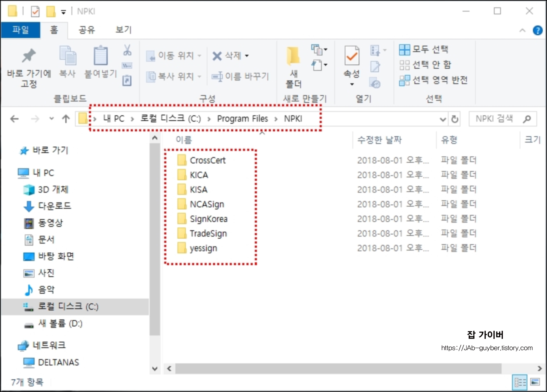Click navigation pane scrollbar down arrow
Screen dimensions: 547x392
click(x=155, y=369)
